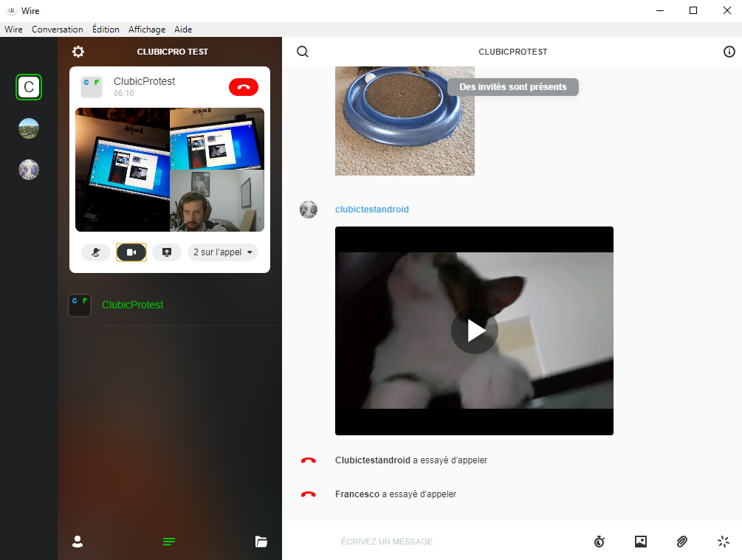This screenshot has width=742, height=560.
Task: Attach a file with the paperclip icon
Action: tap(682, 542)
